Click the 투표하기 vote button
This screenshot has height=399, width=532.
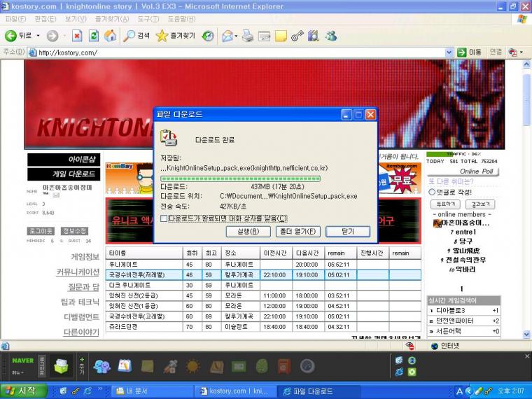[x=445, y=204]
